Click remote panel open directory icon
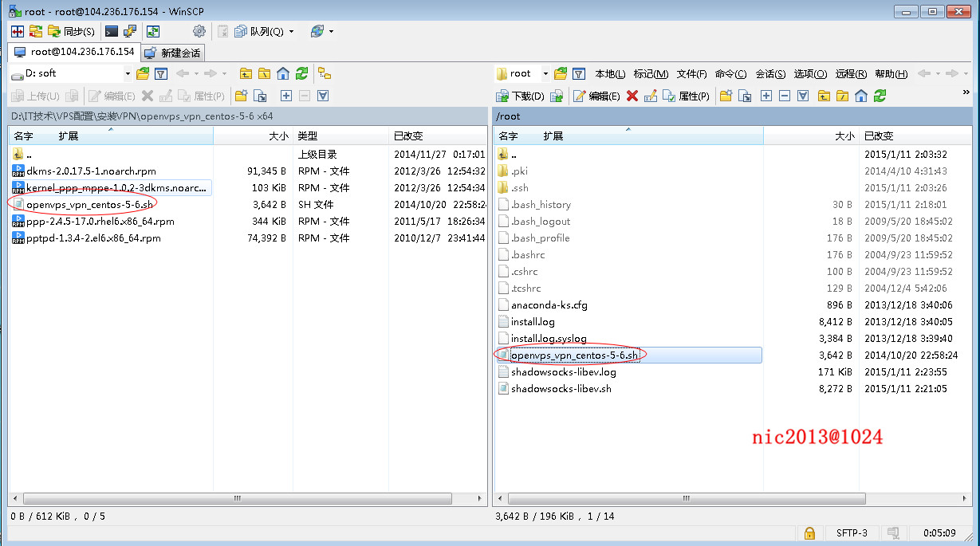This screenshot has height=546, width=980. click(561, 73)
